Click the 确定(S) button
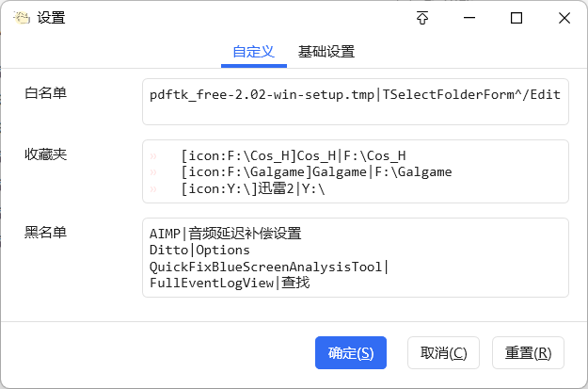 tap(351, 352)
